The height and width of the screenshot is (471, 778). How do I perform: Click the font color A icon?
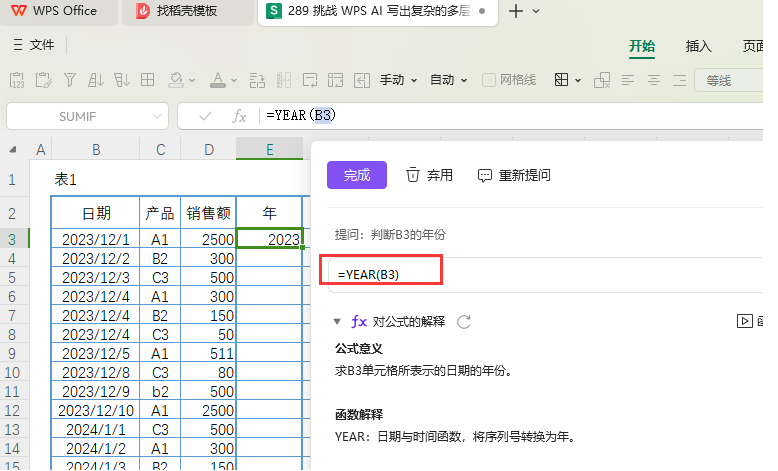click(218, 80)
